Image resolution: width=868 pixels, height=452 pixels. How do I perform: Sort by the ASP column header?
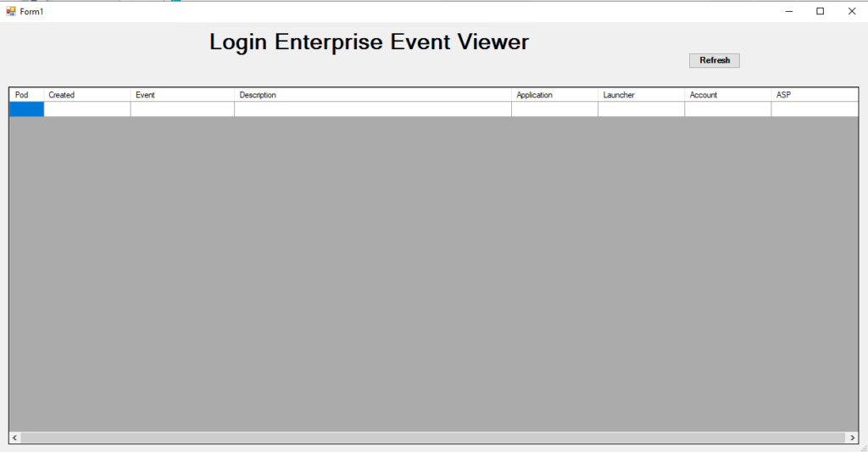[815, 95]
